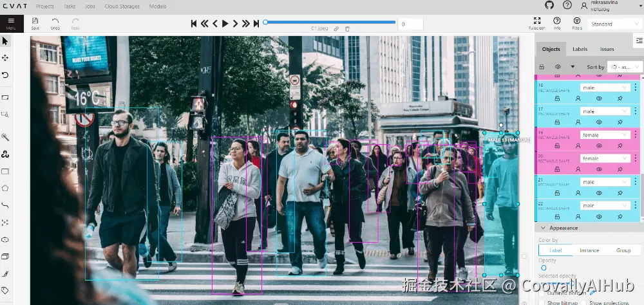Select the draw polygon tool
Viewport: 644px width, 305px height.
(x=5, y=188)
